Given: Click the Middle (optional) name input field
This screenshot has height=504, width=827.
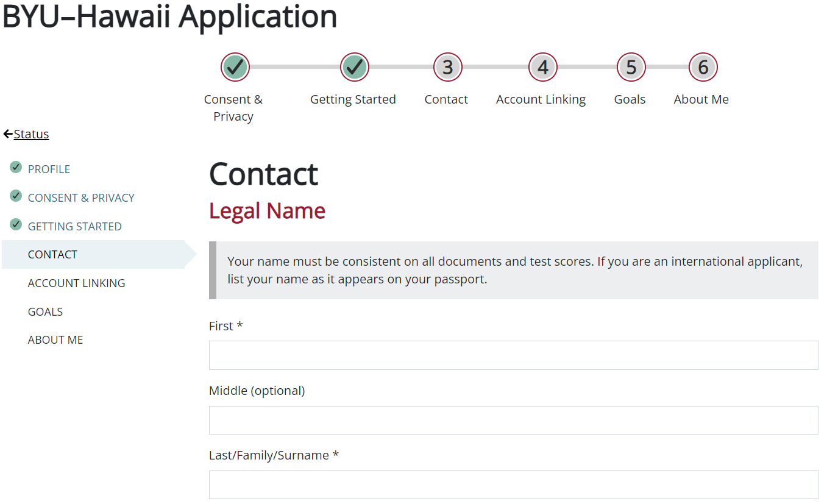Looking at the screenshot, I should pyautogui.click(x=513, y=421).
